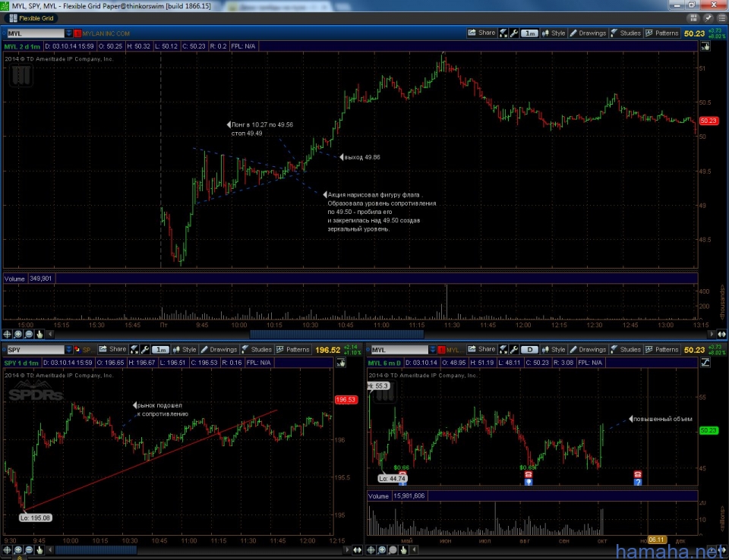Open the Style menu in the MYL daily panel

554,350
